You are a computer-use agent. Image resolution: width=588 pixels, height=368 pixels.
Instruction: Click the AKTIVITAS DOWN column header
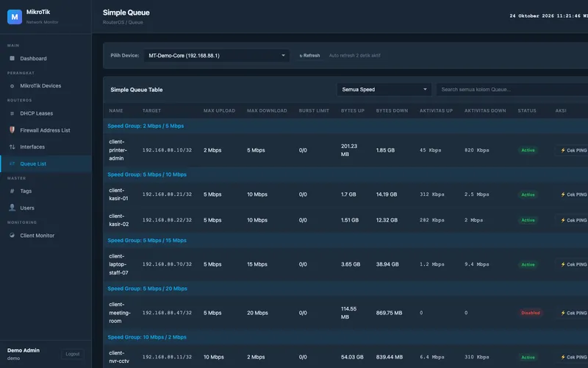[485, 111]
